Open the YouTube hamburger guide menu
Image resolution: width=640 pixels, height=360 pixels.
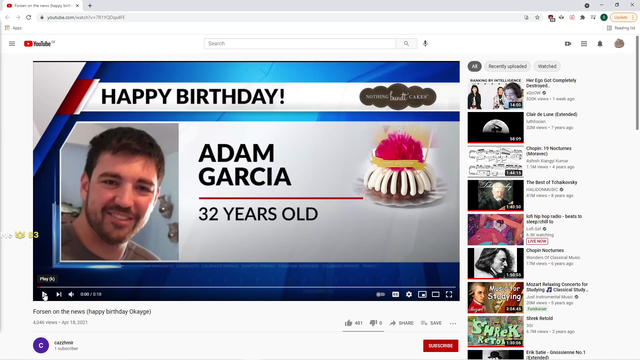[x=12, y=44]
